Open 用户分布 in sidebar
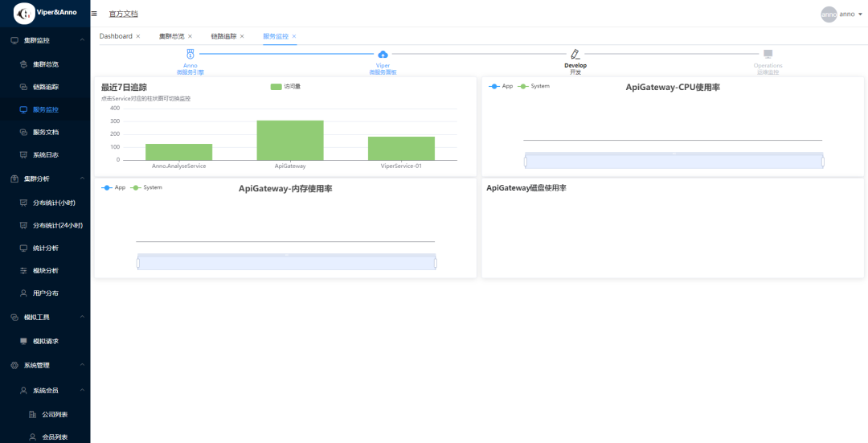The width and height of the screenshot is (868, 443). coord(45,293)
